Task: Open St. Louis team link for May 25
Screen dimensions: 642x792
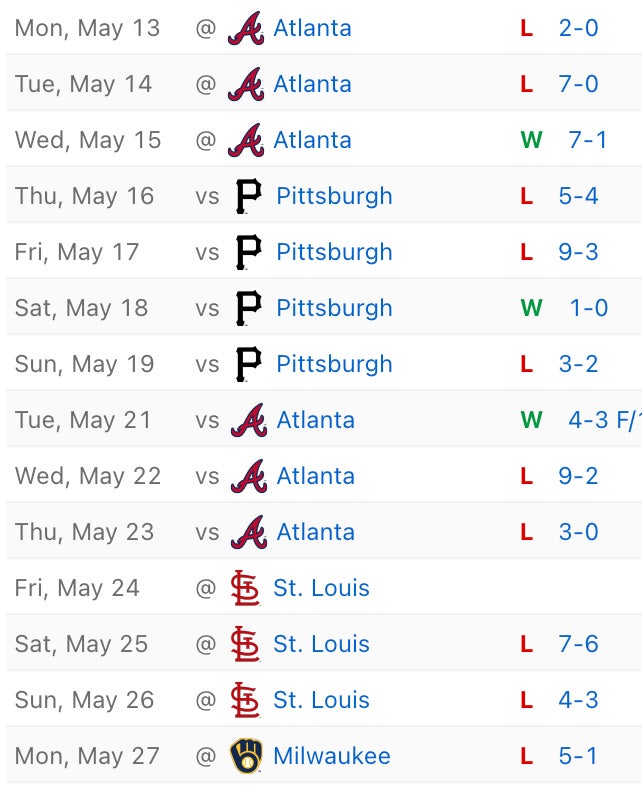Action: tap(321, 644)
